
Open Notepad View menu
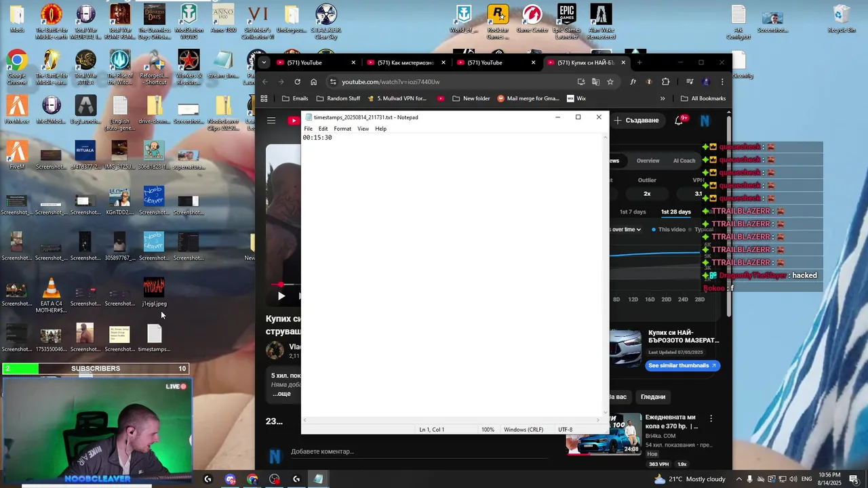point(363,129)
